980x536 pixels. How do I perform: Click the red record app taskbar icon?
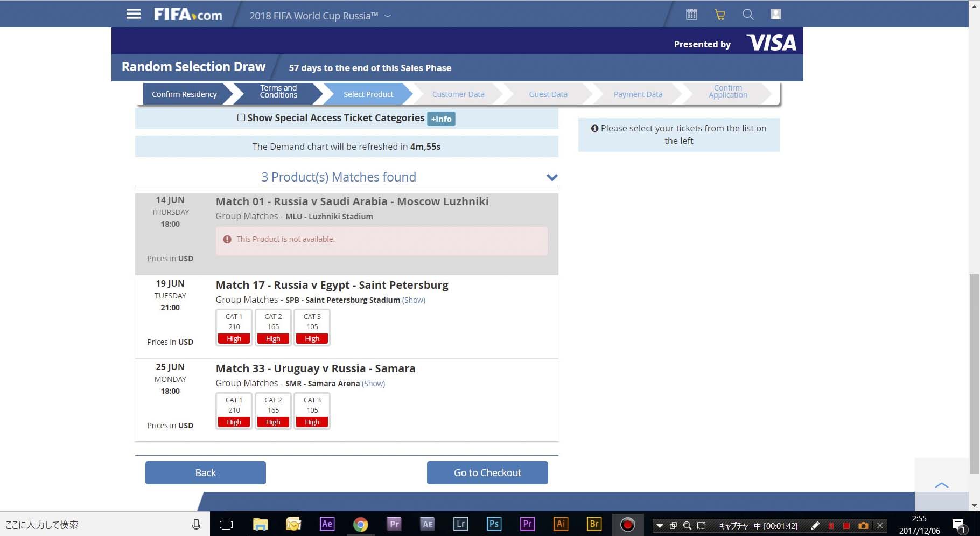point(627,525)
